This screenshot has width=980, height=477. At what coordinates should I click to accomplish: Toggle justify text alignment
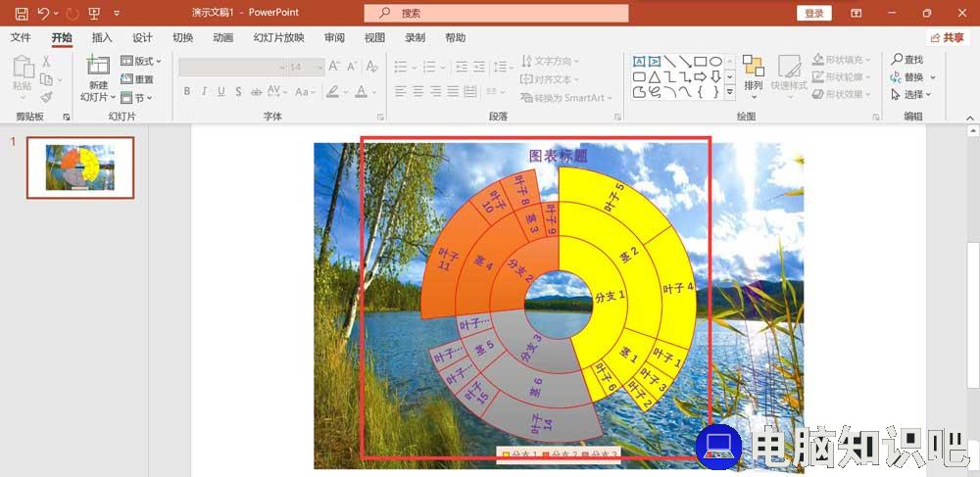point(453,91)
